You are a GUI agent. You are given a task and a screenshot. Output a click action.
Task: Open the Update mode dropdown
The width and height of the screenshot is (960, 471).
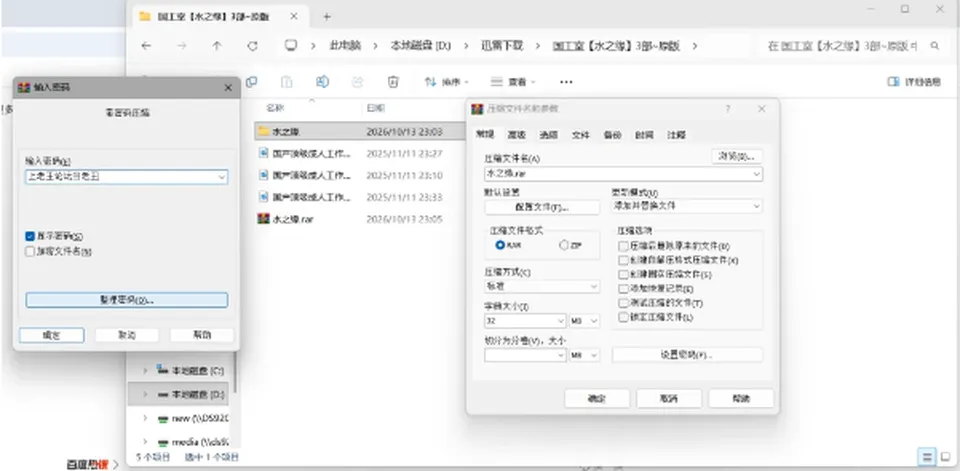tap(687, 206)
